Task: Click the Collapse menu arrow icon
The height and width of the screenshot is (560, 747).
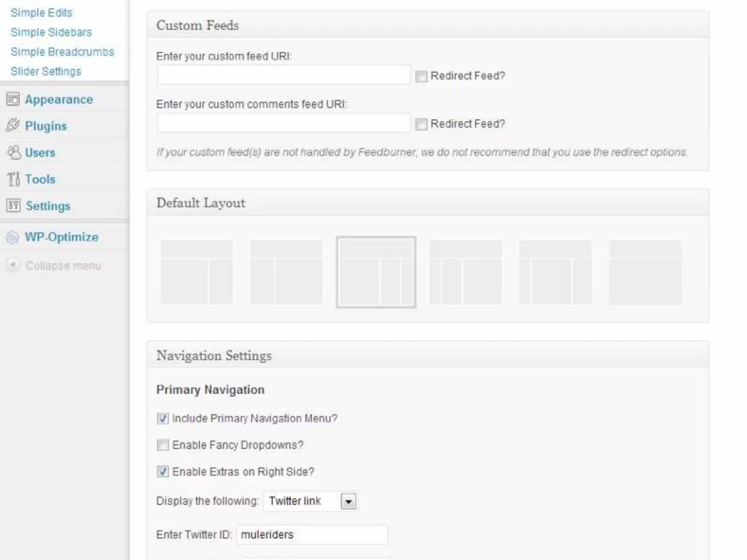Action: point(13,265)
